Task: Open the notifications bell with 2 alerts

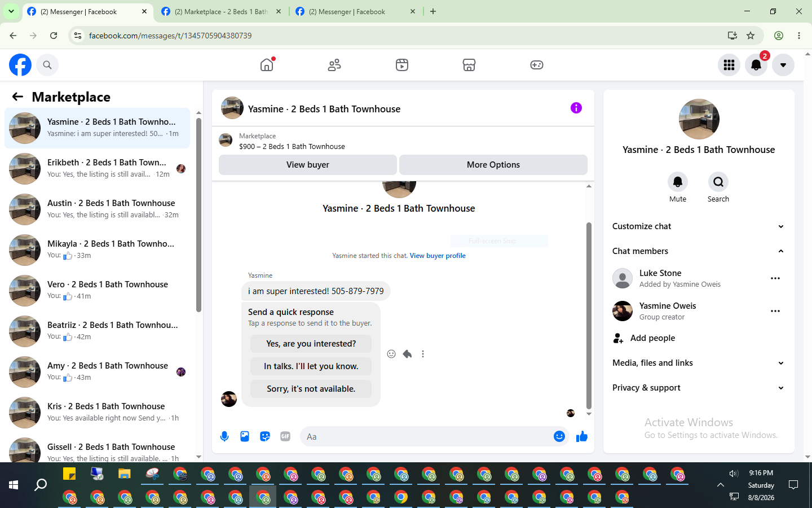Action: point(756,65)
